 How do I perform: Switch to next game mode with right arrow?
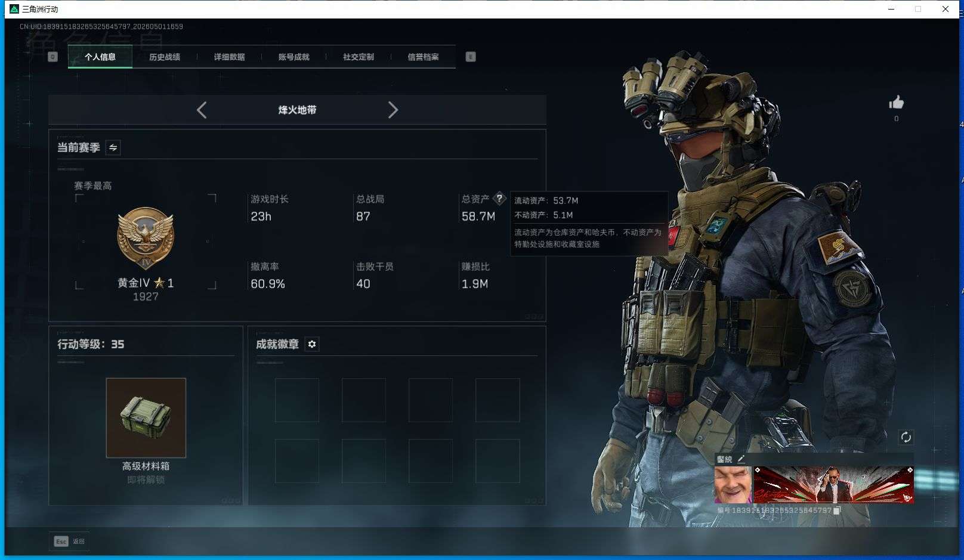click(393, 110)
